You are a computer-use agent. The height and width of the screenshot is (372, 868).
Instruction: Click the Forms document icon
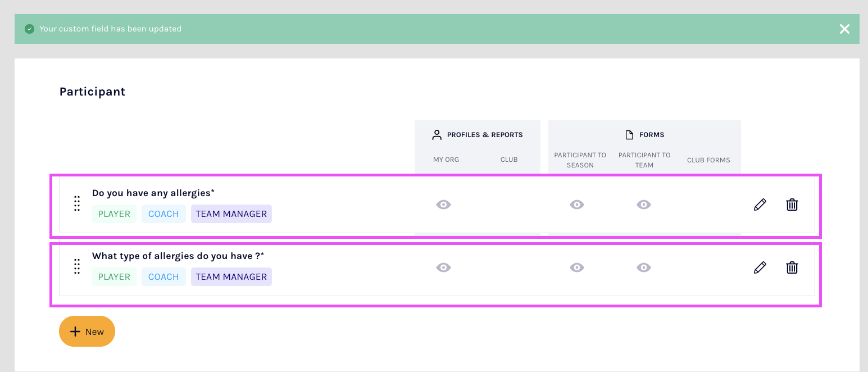click(629, 135)
